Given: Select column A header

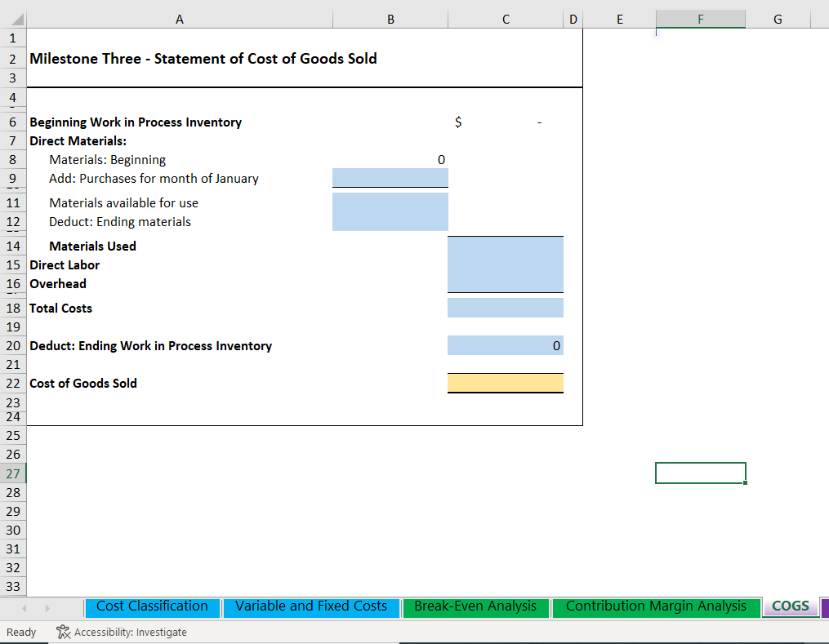Looking at the screenshot, I should point(180,20).
